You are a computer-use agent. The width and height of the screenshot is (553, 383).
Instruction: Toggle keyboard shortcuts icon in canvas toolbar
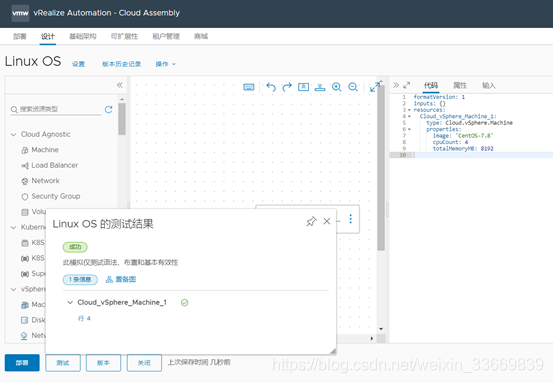[249, 87]
